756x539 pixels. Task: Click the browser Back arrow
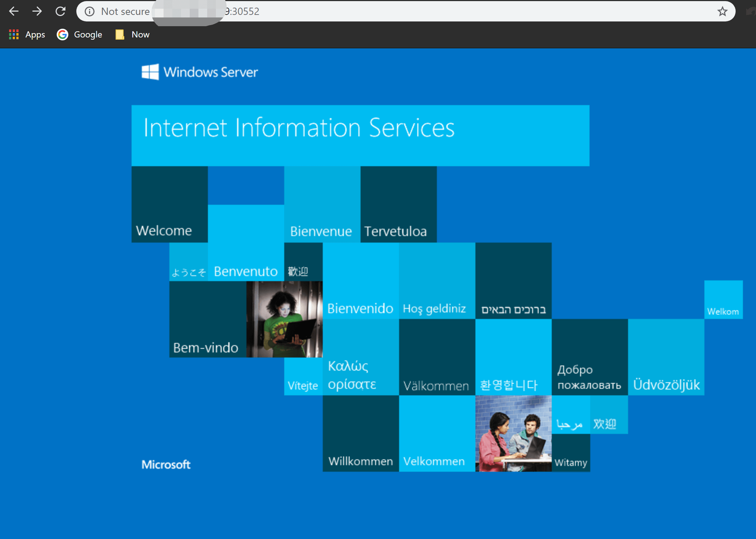coord(14,11)
